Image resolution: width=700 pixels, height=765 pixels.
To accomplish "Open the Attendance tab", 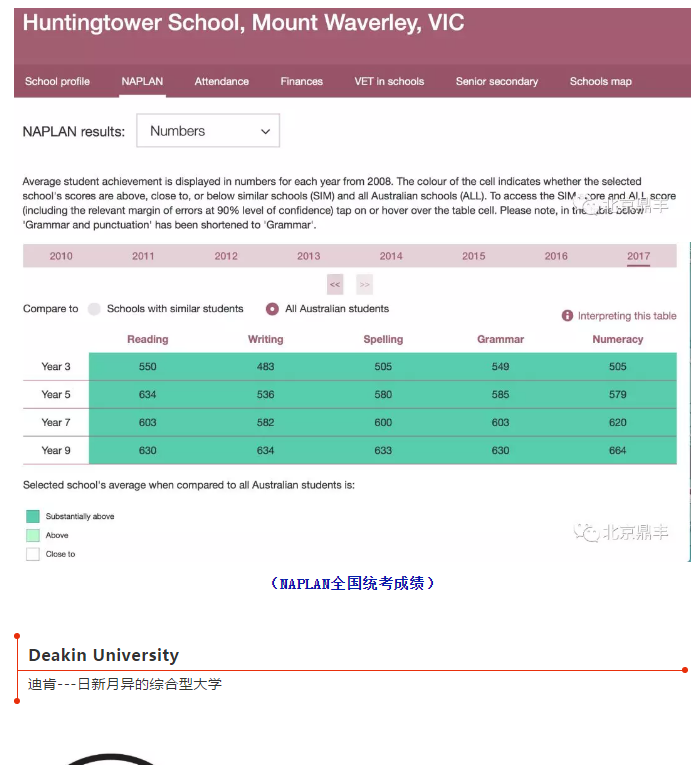I will [x=222, y=82].
